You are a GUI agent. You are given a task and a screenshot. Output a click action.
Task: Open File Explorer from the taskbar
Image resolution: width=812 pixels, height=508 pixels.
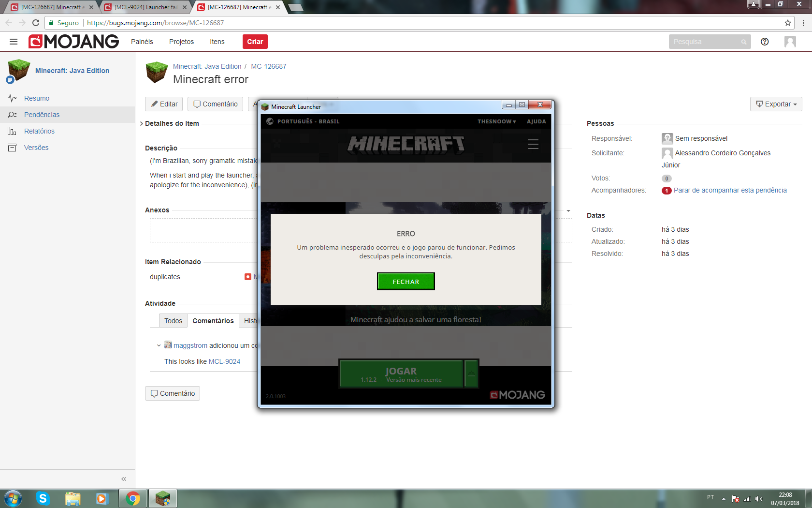pos(72,498)
